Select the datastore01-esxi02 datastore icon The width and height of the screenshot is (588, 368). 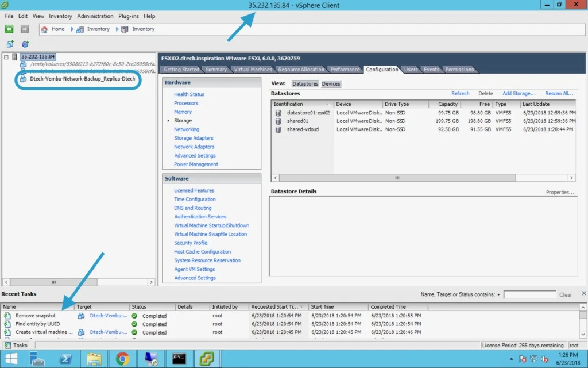pyautogui.click(x=278, y=113)
